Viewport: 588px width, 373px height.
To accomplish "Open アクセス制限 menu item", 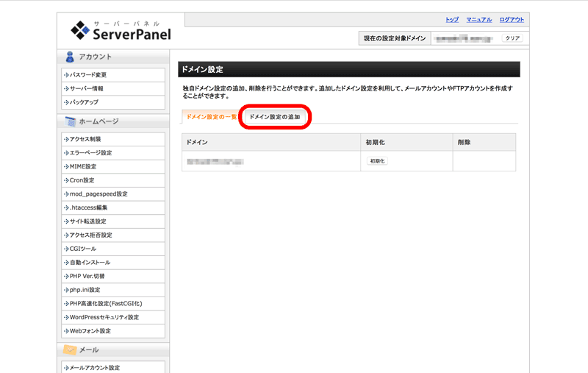I will [x=113, y=139].
